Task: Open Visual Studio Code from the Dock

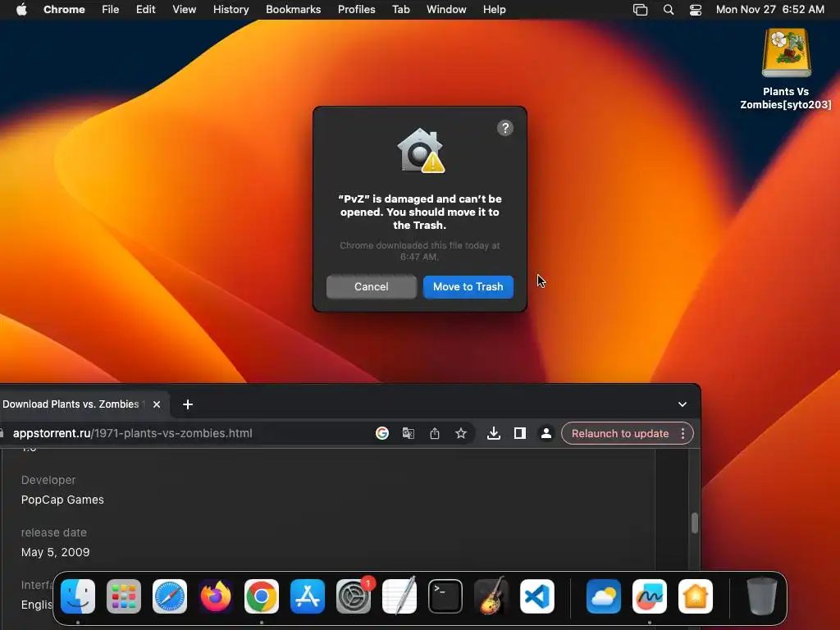Action: tap(536, 596)
